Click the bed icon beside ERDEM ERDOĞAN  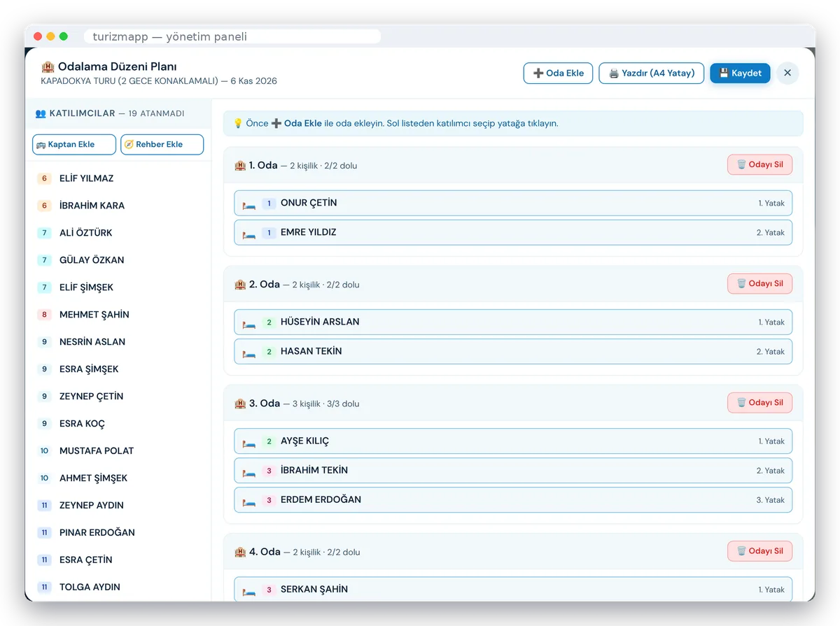coord(249,501)
